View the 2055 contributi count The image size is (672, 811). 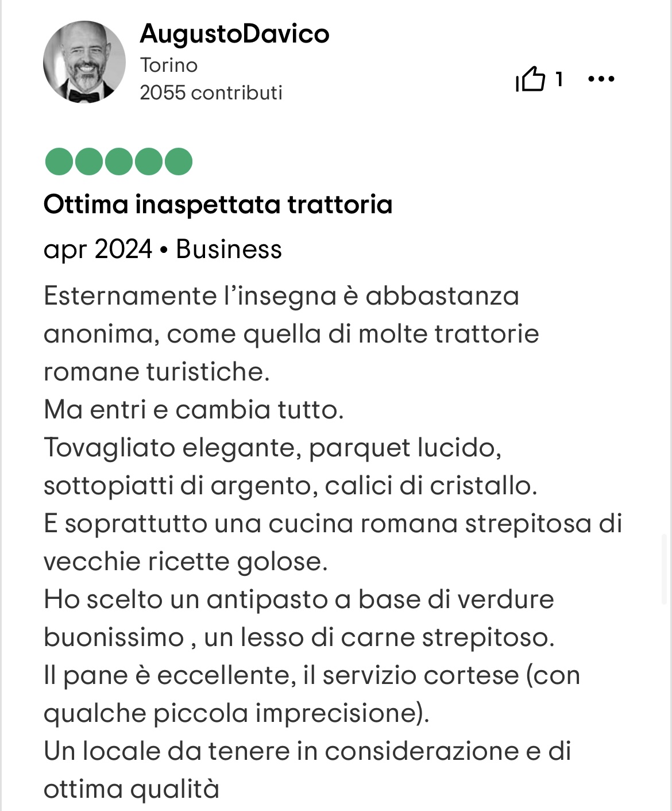(211, 93)
